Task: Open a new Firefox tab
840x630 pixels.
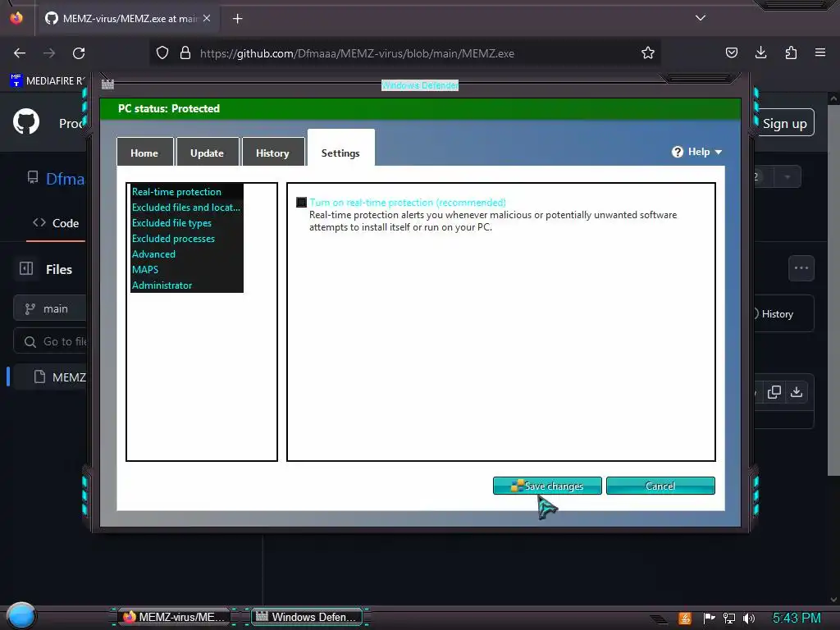Action: [238, 19]
